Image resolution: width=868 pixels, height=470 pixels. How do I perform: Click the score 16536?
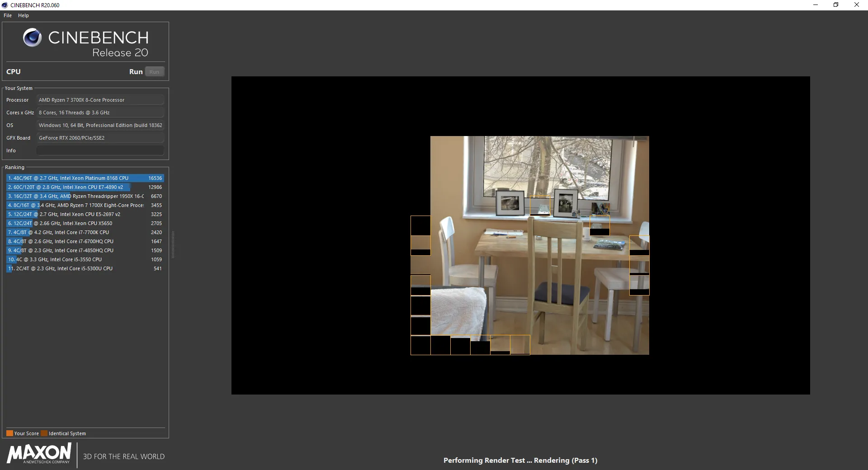[155, 178]
